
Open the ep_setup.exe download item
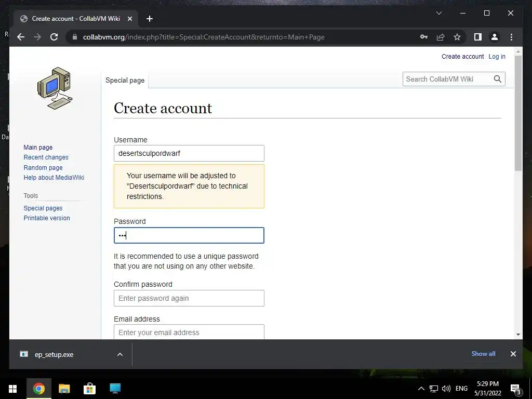click(54, 354)
